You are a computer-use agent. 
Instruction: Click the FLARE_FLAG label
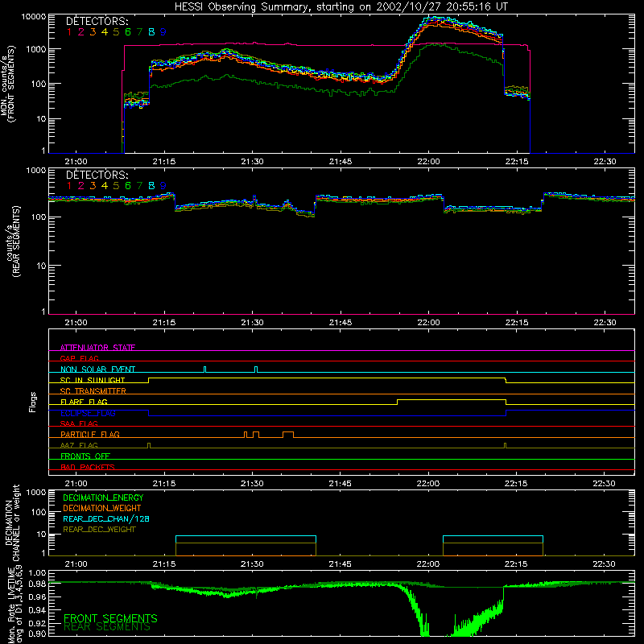[x=84, y=402]
